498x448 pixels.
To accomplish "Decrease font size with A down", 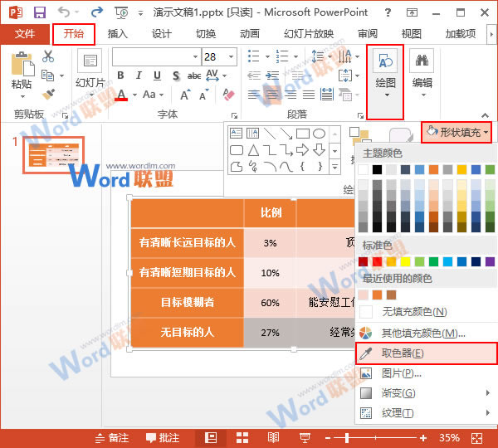I will (203, 95).
